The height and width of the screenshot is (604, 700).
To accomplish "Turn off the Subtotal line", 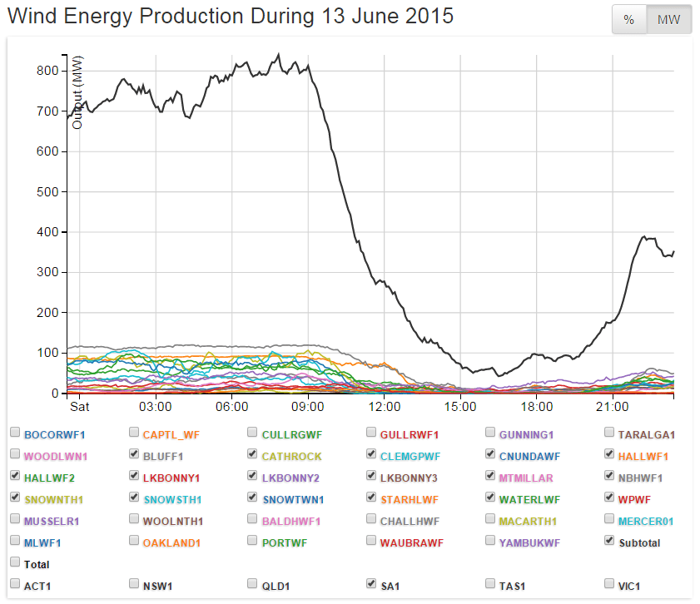I will (x=610, y=541).
